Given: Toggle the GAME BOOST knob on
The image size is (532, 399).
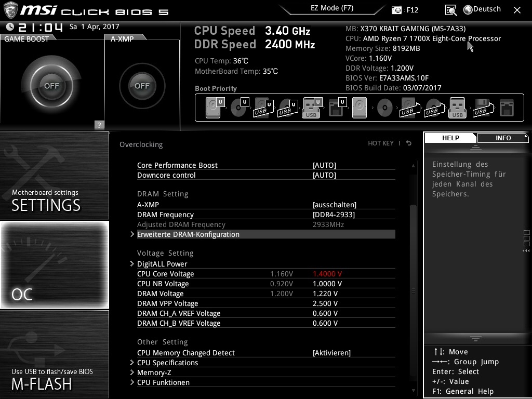Looking at the screenshot, I should pos(51,86).
